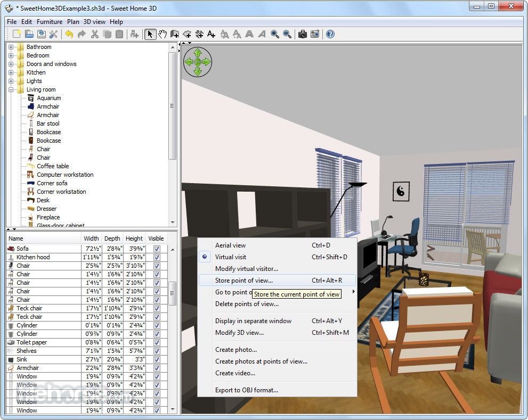The image size is (528, 420).
Task: Click the Redo arrow icon
Action: [x=82, y=34]
